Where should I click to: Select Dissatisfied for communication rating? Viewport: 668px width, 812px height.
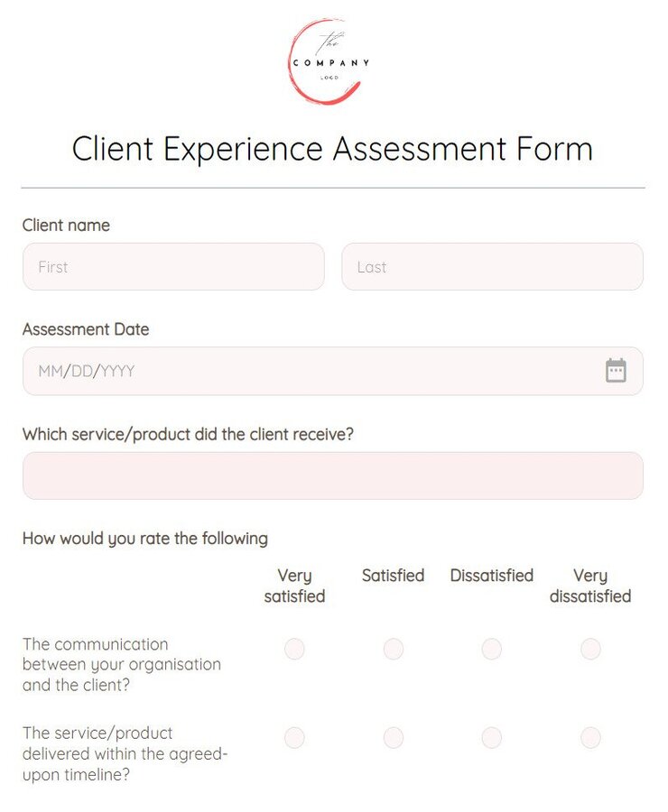point(491,649)
